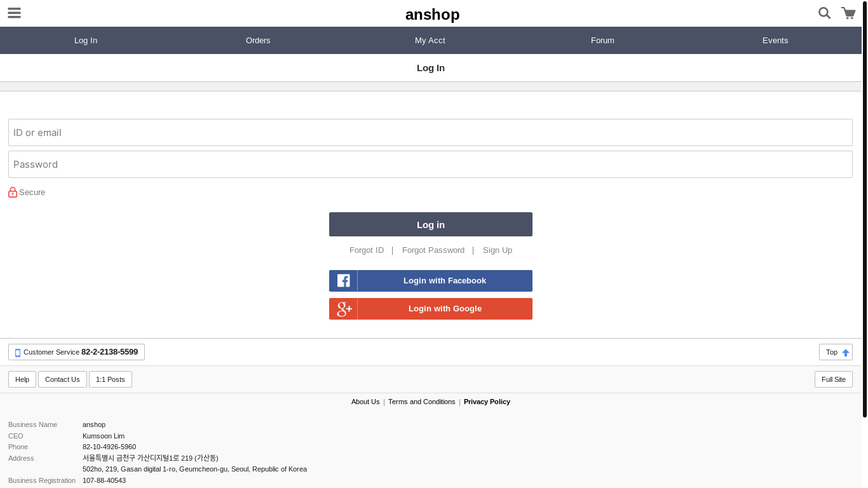Focus the Password field

(x=430, y=164)
